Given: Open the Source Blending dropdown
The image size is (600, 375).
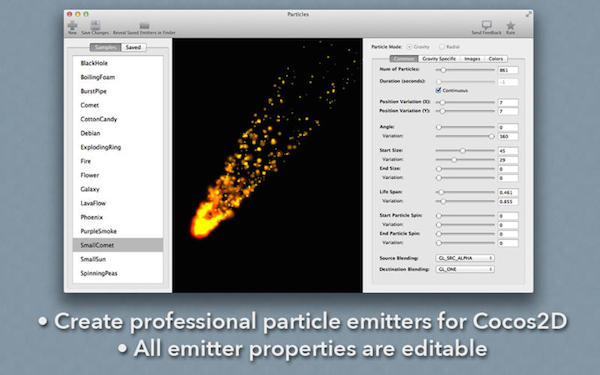Looking at the screenshot, I should [465, 258].
